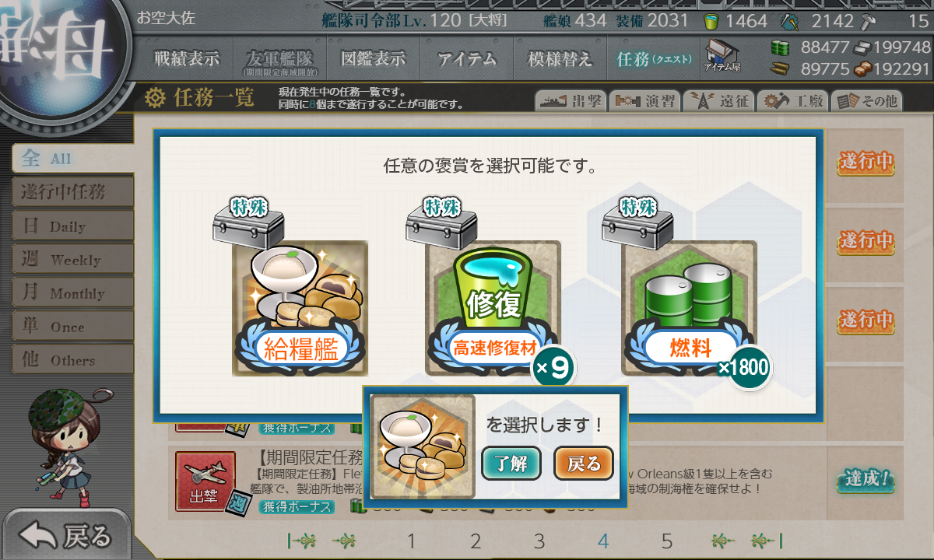Pick the 燃料 fuel drums reward

690,308
